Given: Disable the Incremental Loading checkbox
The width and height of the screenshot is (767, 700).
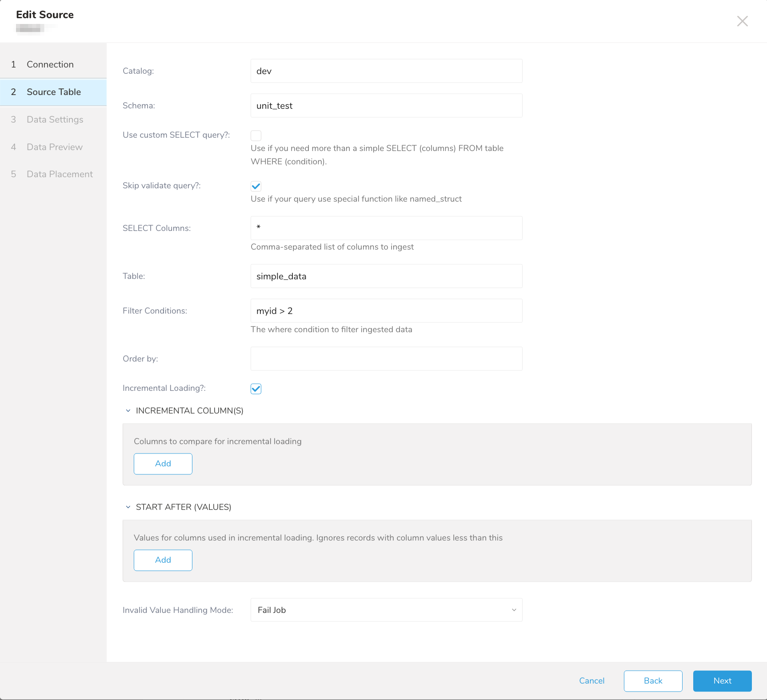Looking at the screenshot, I should (x=256, y=389).
